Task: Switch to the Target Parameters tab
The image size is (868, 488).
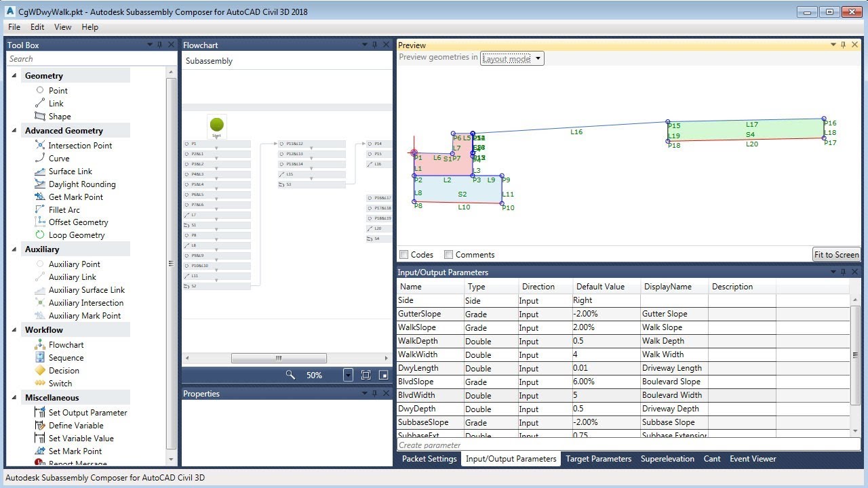Action: [599, 459]
